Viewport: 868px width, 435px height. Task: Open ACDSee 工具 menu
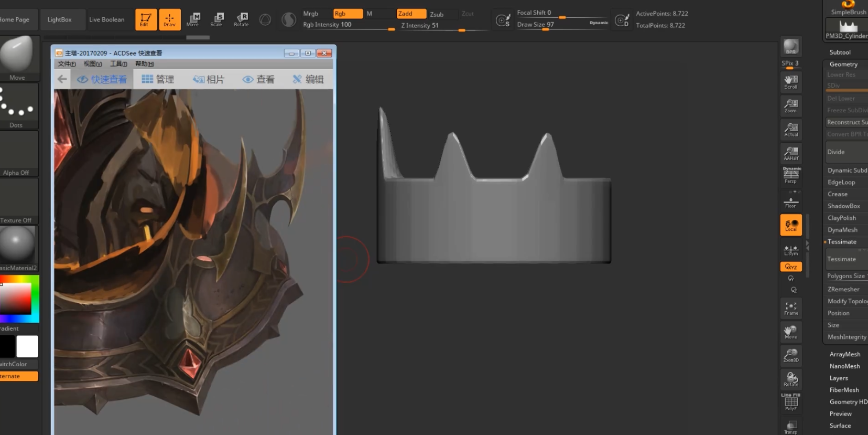click(118, 64)
